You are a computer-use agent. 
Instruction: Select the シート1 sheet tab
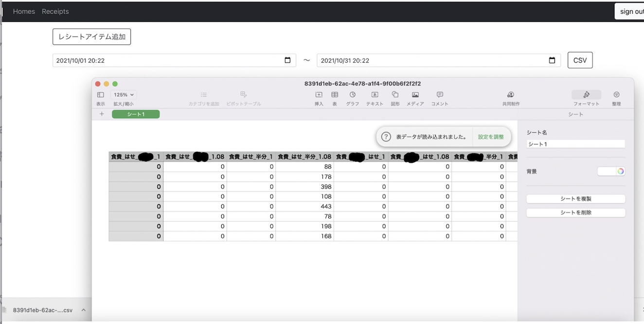tap(136, 114)
